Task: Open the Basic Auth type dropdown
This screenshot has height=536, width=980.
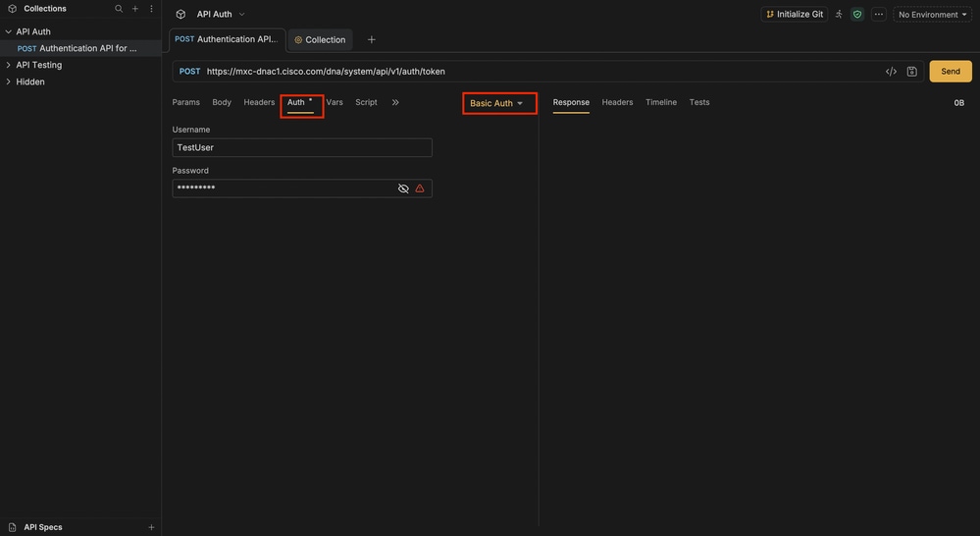Action: point(496,103)
